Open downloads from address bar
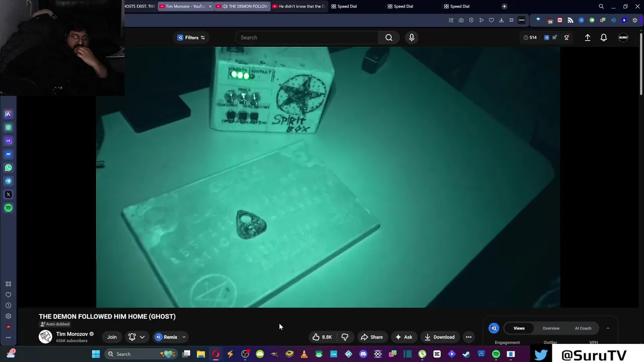The height and width of the screenshot is (362, 644). [501, 20]
